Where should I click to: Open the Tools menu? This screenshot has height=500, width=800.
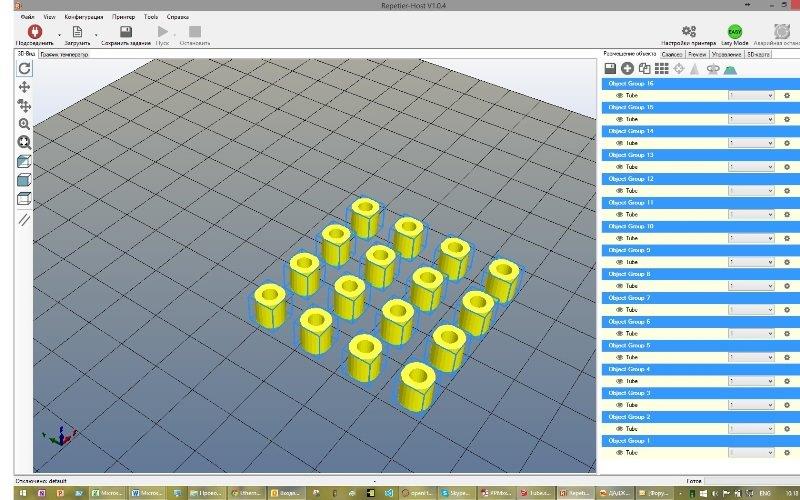[x=151, y=17]
